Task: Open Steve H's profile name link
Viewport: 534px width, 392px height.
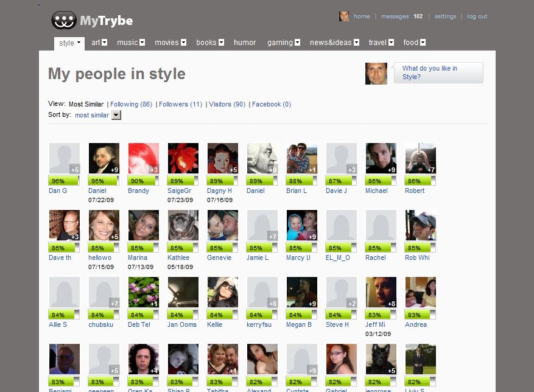Action: [337, 324]
